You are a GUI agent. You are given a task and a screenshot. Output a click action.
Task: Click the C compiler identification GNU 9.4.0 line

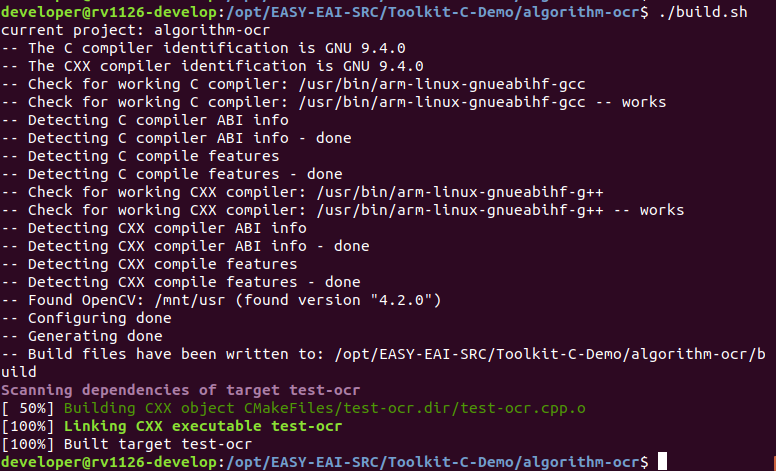coord(203,48)
